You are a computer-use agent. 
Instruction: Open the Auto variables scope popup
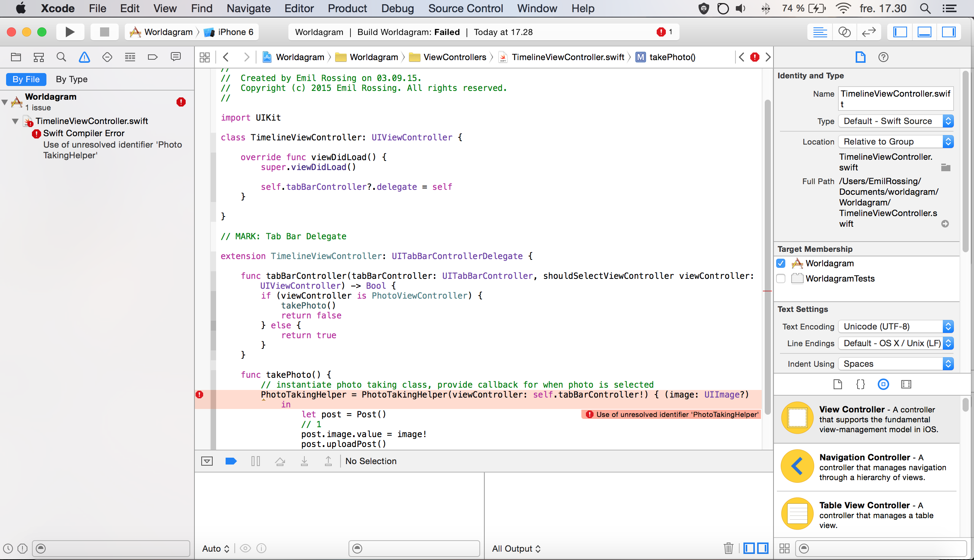[x=216, y=549]
